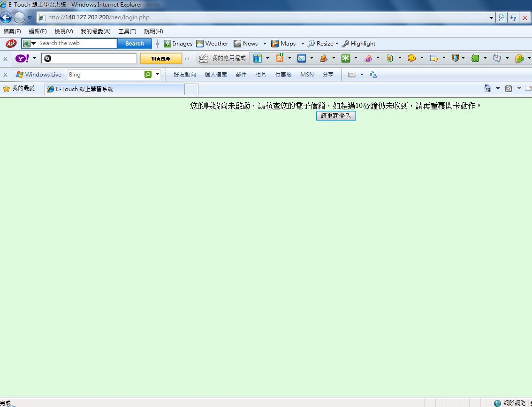
Task: Open Weather from Ask toolbar
Action: [x=212, y=44]
